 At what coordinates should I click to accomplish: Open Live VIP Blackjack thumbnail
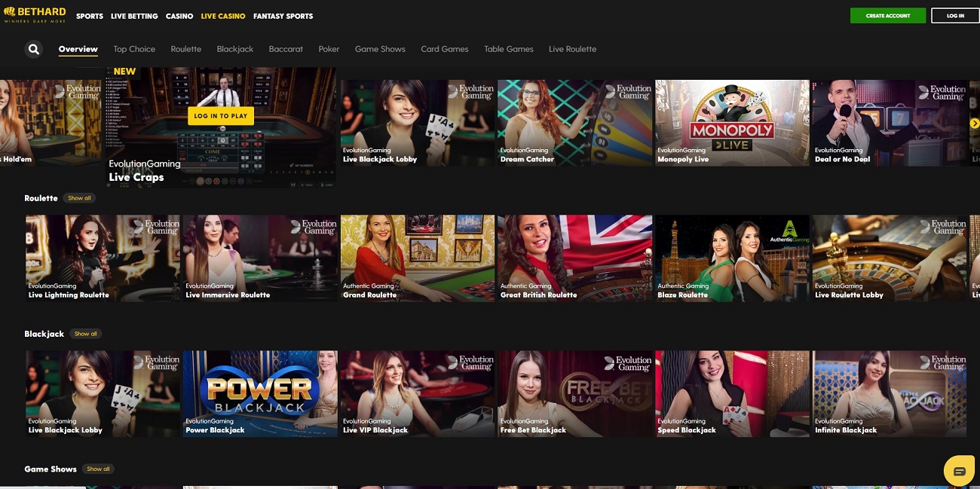coord(418,394)
